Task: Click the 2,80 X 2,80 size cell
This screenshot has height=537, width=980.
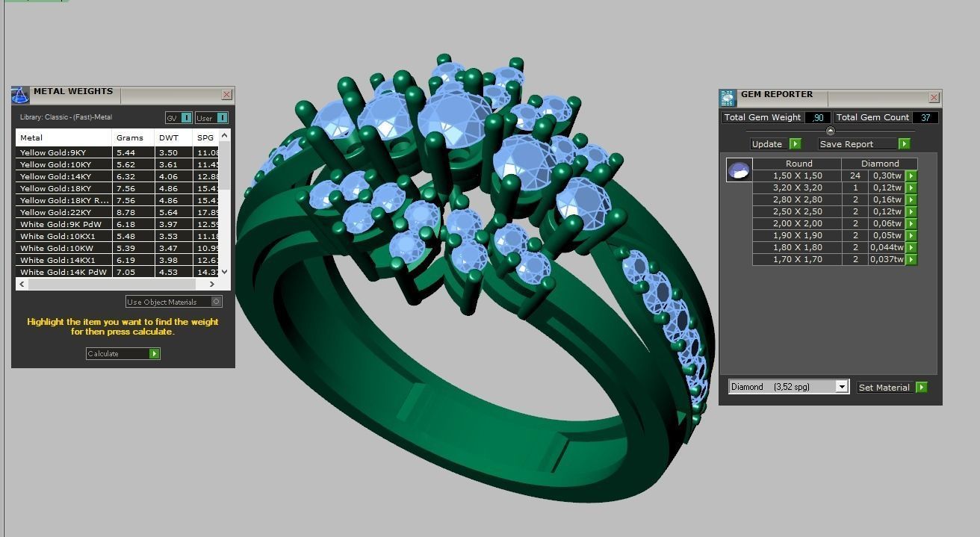Action: click(x=797, y=200)
